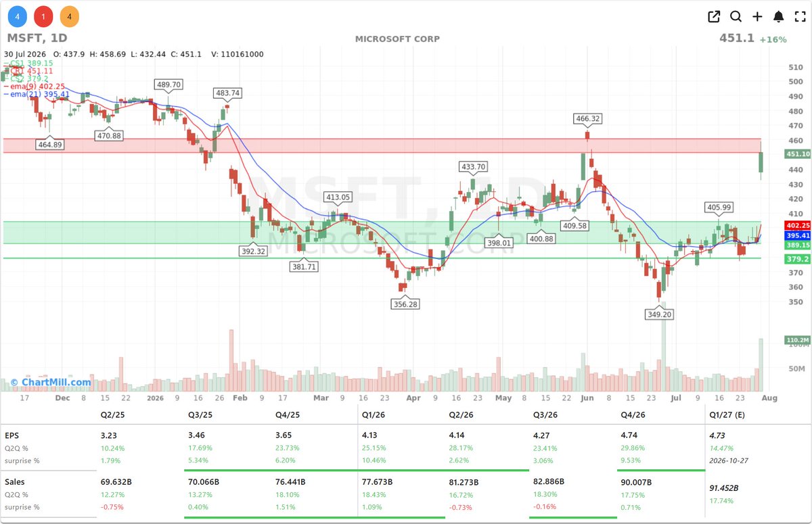812x524 pixels.
Task: Toggle the ema(9) 402.25 legend entry
Action: pyautogui.click(x=34, y=87)
